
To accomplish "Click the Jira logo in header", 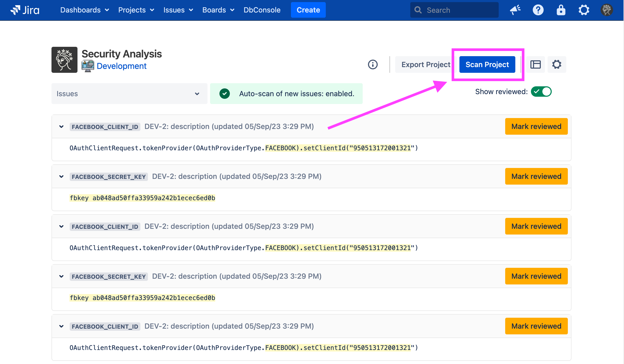I will (25, 10).
